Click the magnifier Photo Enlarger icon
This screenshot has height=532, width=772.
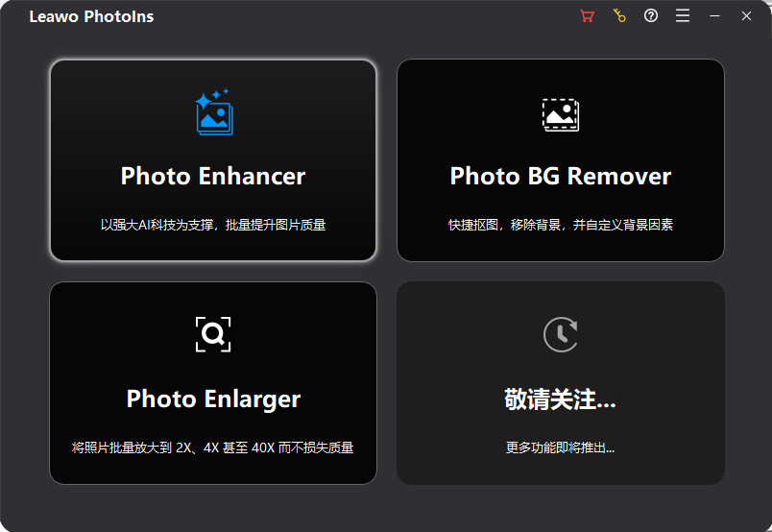pyautogui.click(x=213, y=334)
